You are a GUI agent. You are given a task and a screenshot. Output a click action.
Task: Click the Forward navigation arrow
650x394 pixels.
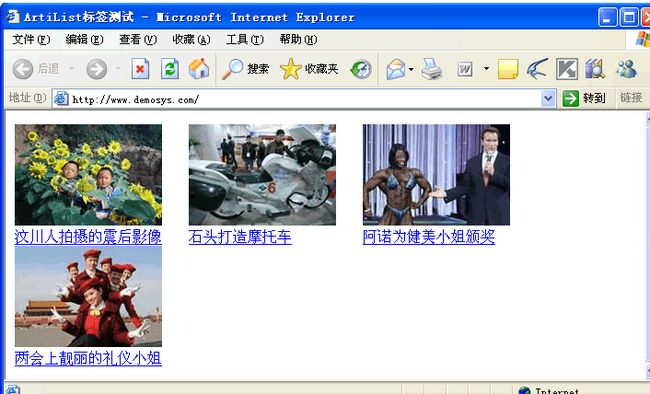[x=96, y=69]
